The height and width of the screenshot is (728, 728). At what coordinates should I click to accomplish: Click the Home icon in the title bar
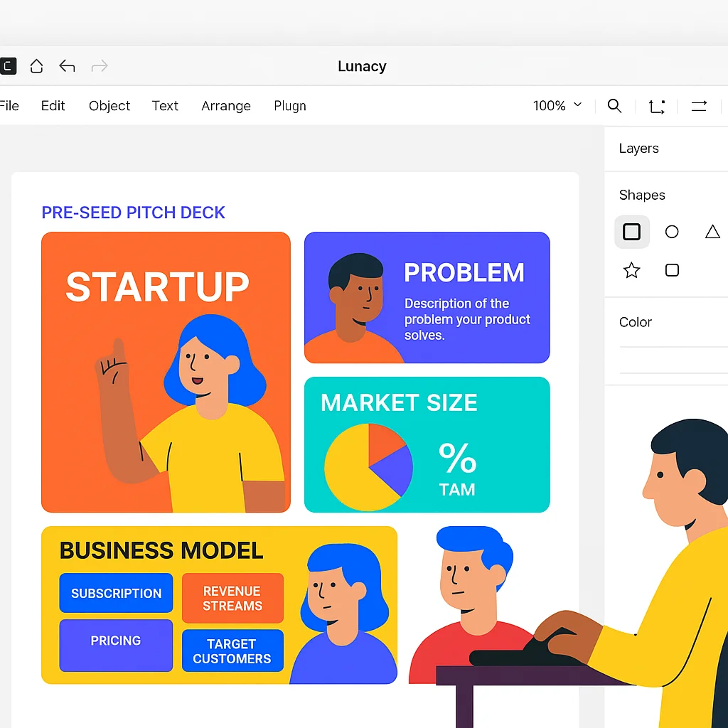coord(36,65)
